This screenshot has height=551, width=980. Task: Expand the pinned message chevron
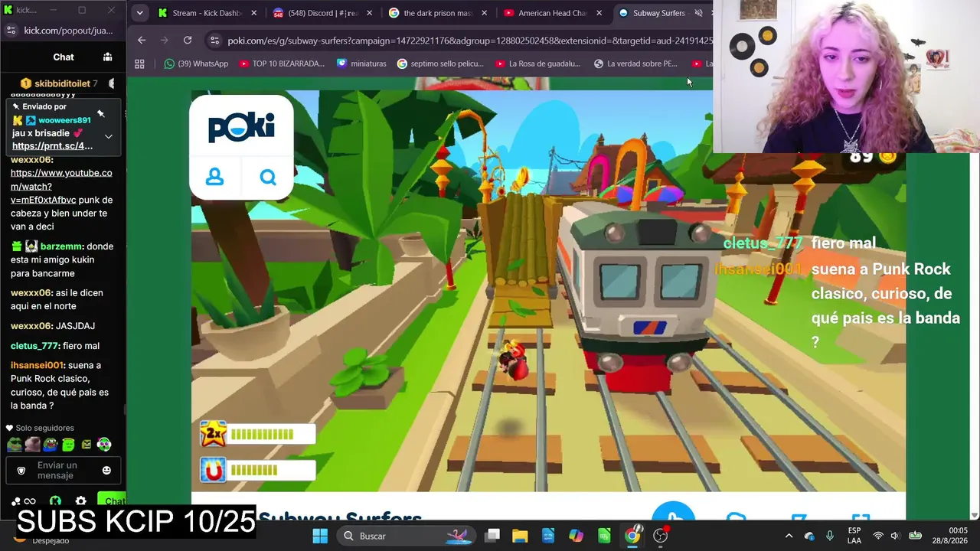click(109, 136)
